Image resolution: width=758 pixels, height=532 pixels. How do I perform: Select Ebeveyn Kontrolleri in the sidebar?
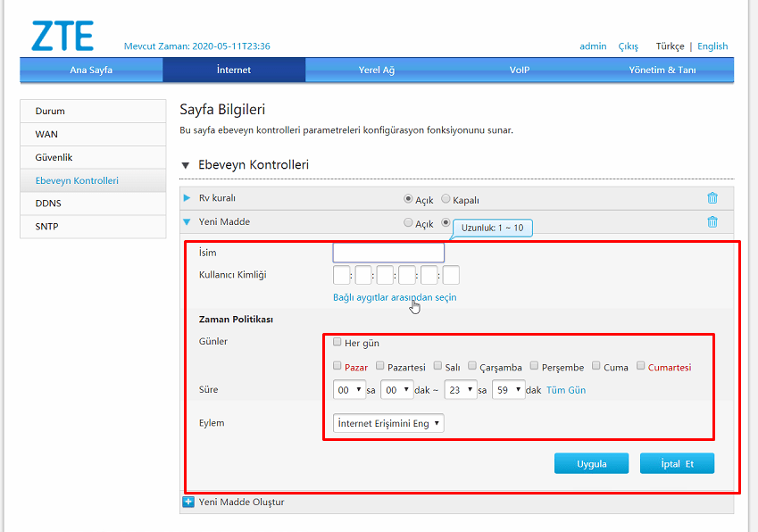click(x=93, y=180)
